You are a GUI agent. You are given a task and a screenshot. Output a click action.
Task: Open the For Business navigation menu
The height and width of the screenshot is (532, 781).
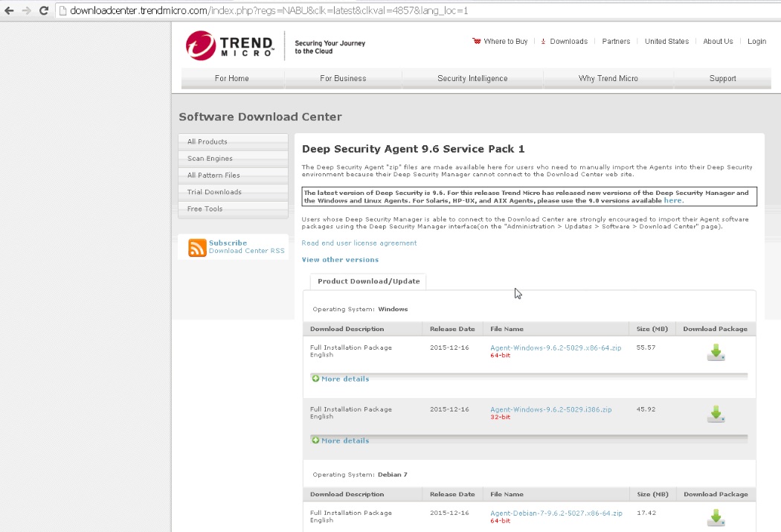click(343, 78)
